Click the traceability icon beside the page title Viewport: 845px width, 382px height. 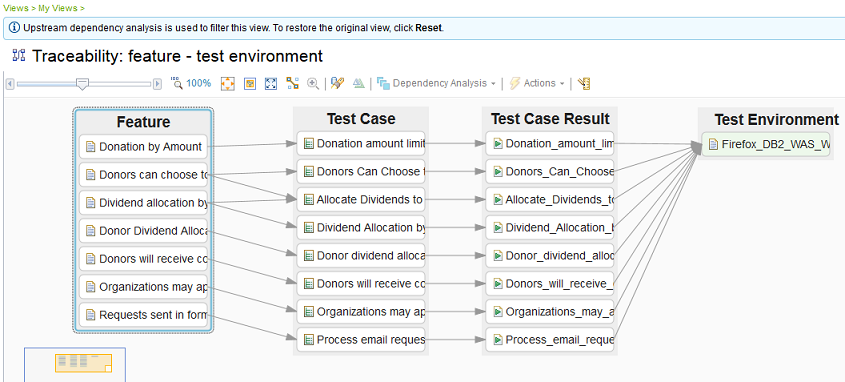pyautogui.click(x=19, y=55)
